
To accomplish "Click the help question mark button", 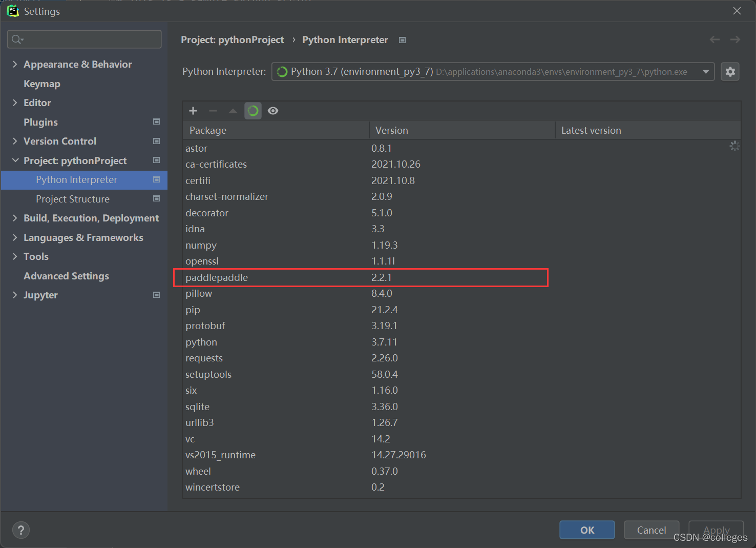I will pyautogui.click(x=21, y=530).
